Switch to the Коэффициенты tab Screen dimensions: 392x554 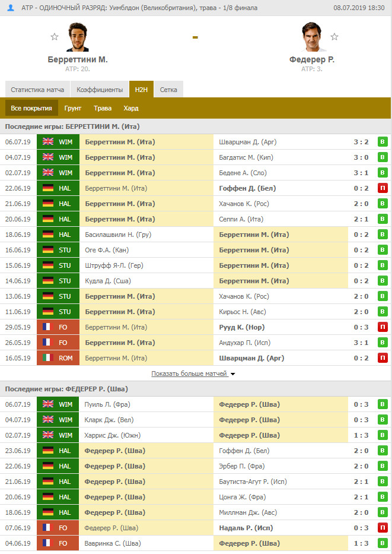[100, 90]
